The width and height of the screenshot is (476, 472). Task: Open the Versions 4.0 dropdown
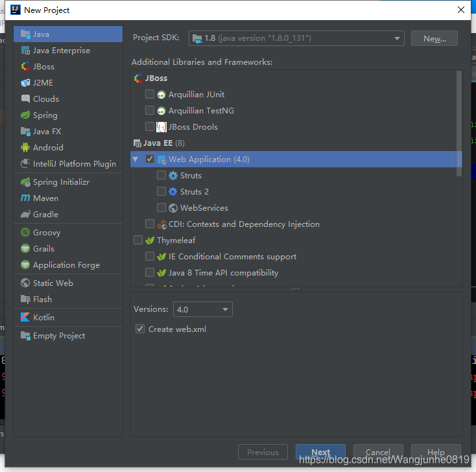click(203, 309)
